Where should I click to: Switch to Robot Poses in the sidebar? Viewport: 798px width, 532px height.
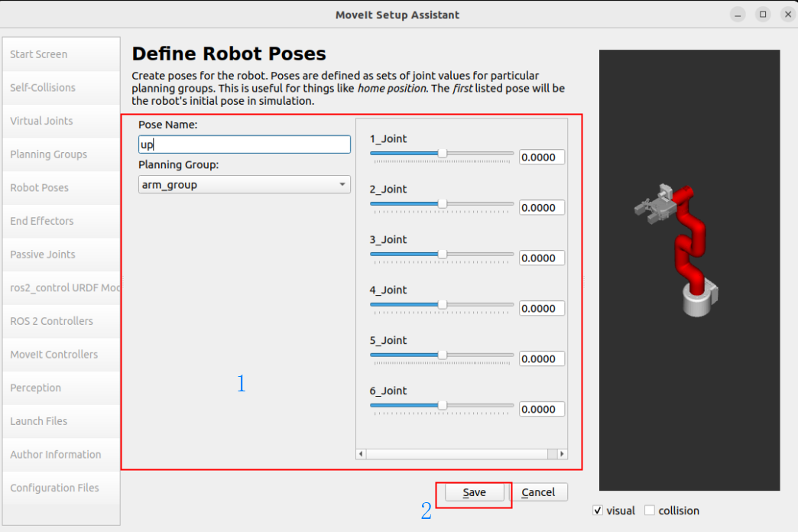[x=61, y=188]
